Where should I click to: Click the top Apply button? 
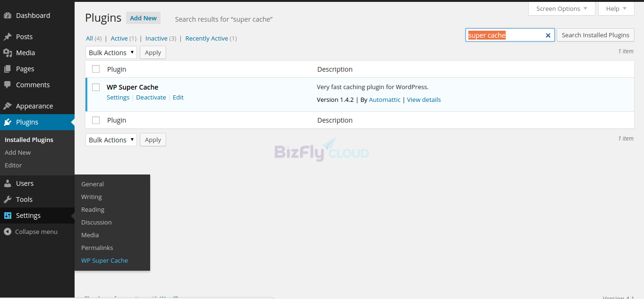tap(153, 52)
